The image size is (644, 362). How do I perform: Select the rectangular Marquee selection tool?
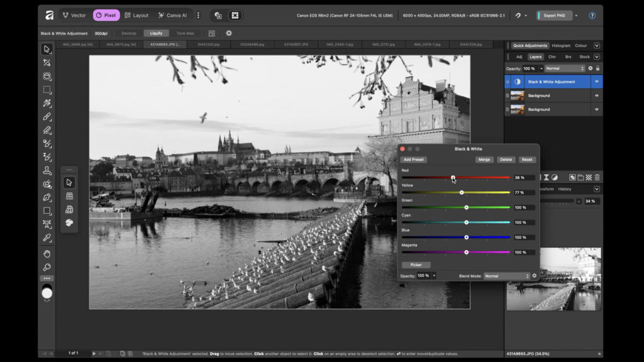tap(47, 90)
